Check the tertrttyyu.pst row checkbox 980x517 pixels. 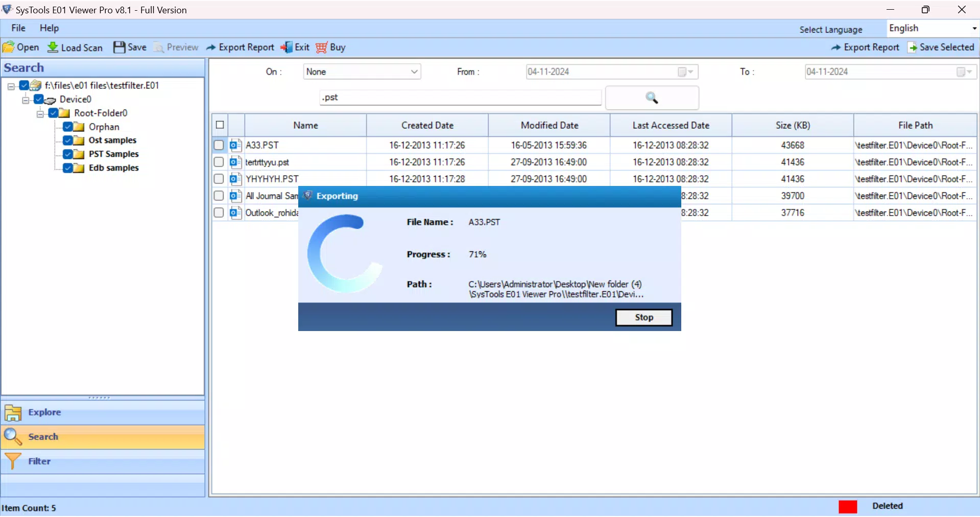(219, 162)
